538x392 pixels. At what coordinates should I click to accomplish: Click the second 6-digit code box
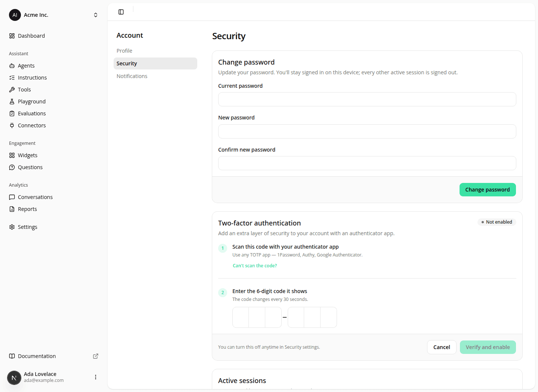[x=257, y=317]
